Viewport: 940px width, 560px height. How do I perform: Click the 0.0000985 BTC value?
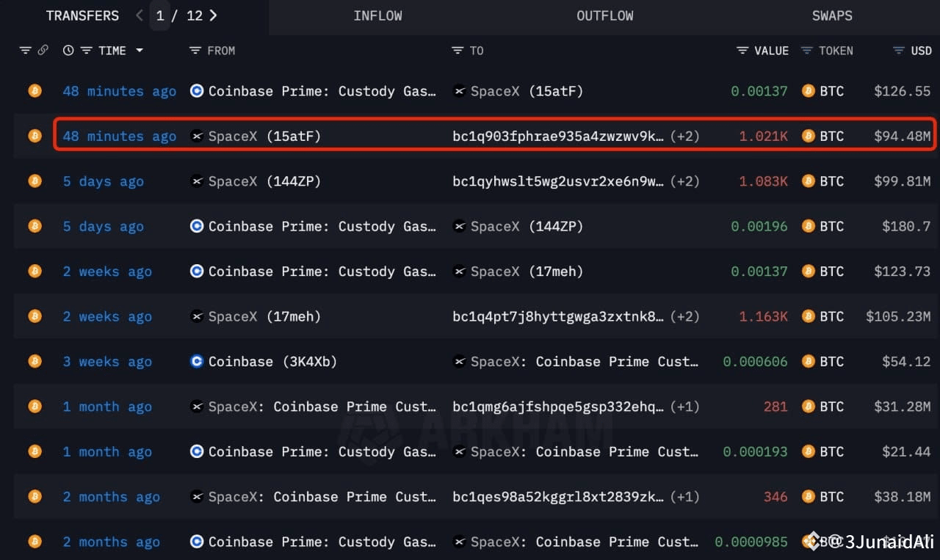click(751, 542)
